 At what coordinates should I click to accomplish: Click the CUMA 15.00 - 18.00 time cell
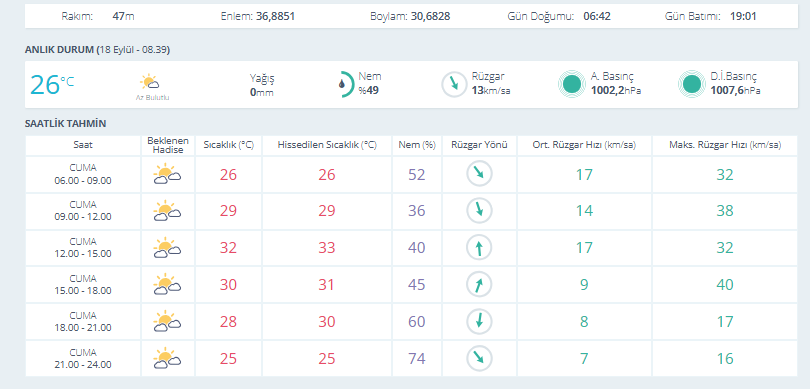83,284
